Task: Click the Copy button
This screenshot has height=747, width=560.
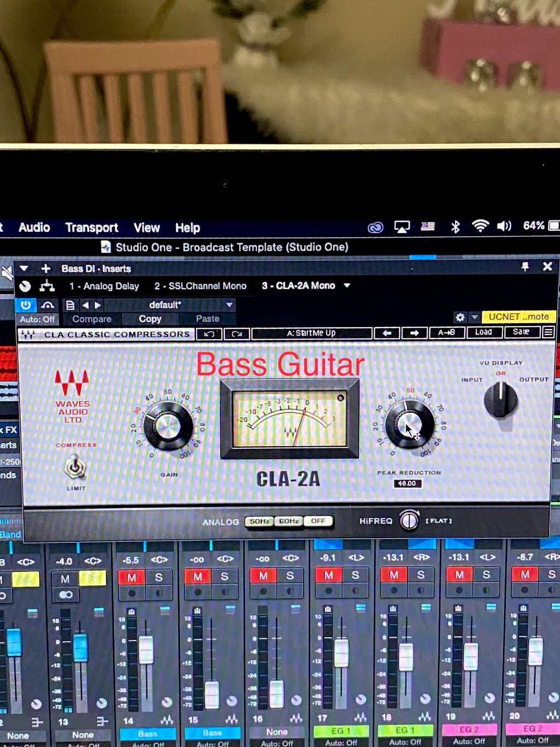Action: (x=150, y=319)
